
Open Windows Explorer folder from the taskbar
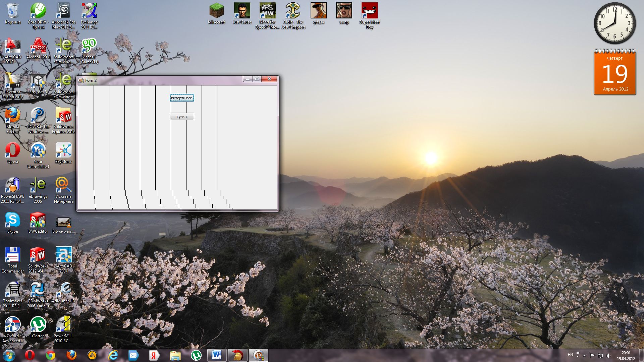[x=175, y=355]
